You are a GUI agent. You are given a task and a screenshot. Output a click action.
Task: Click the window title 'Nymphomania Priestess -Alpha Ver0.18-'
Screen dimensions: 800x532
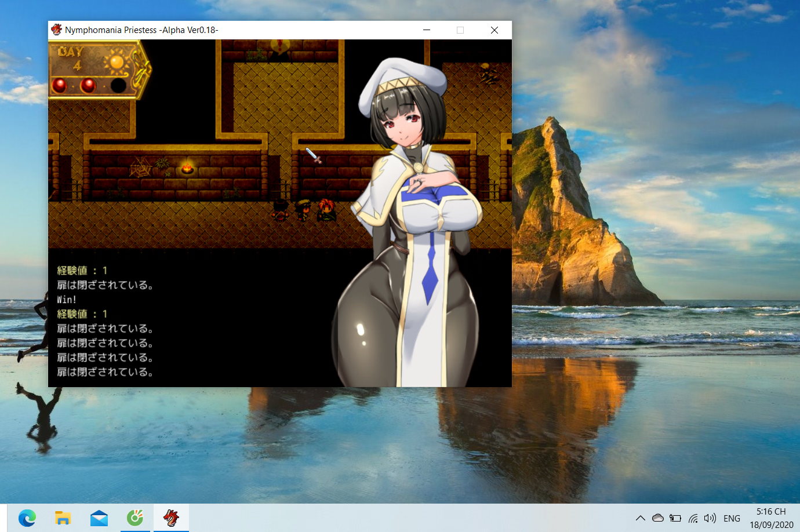[x=141, y=30]
